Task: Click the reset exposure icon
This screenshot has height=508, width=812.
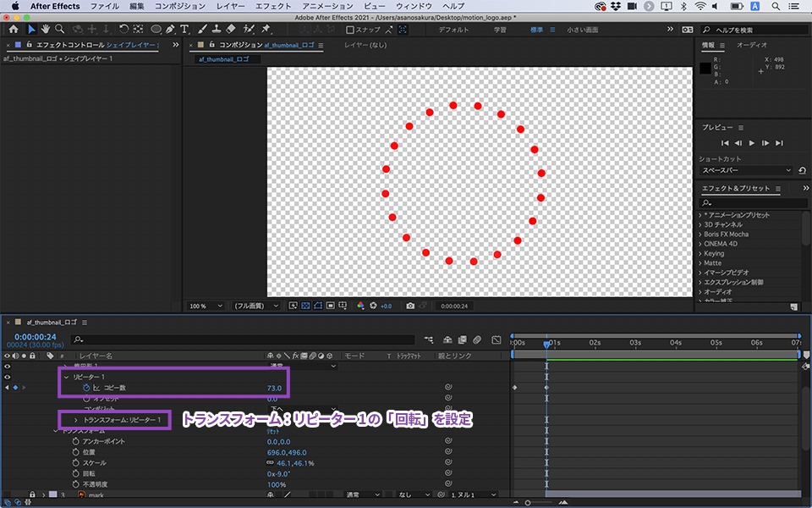Action: [x=373, y=306]
